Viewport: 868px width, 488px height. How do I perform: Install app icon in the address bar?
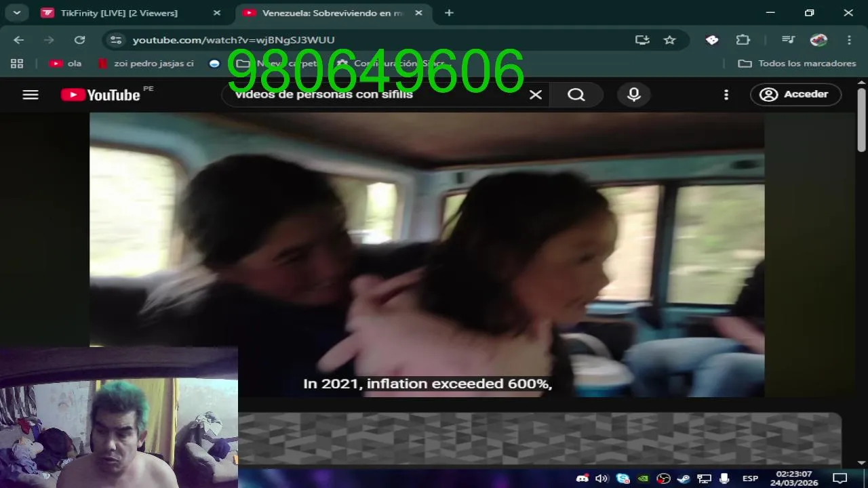[642, 40]
